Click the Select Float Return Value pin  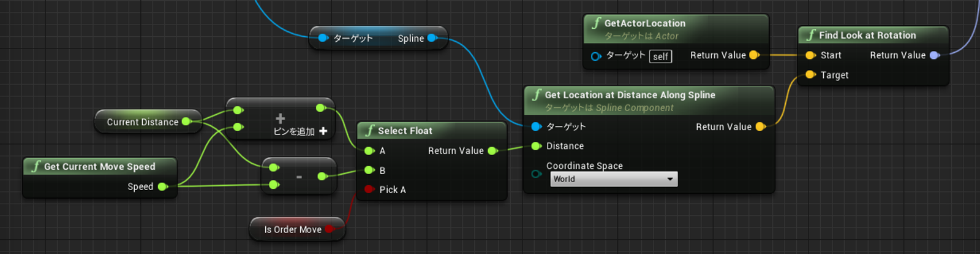(492, 151)
